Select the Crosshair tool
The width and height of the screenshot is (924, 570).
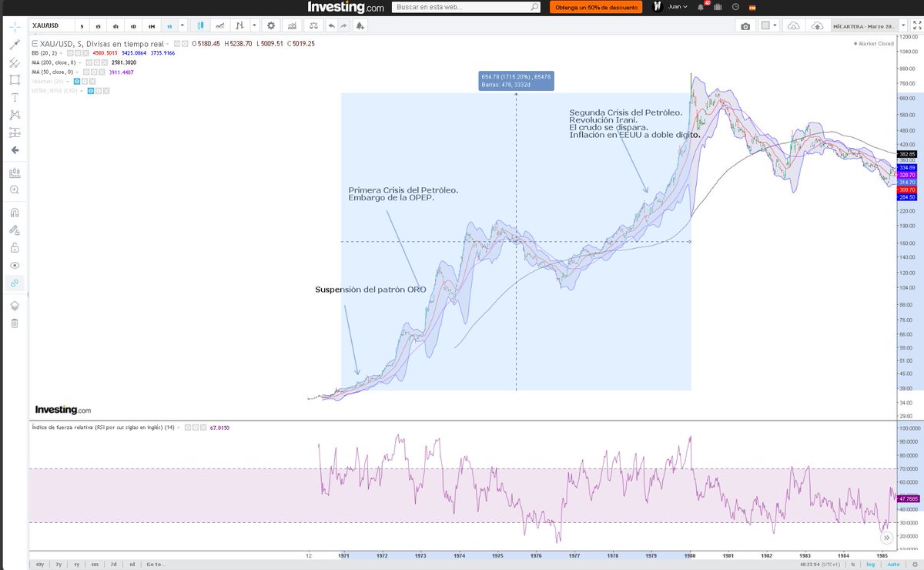coord(14,27)
